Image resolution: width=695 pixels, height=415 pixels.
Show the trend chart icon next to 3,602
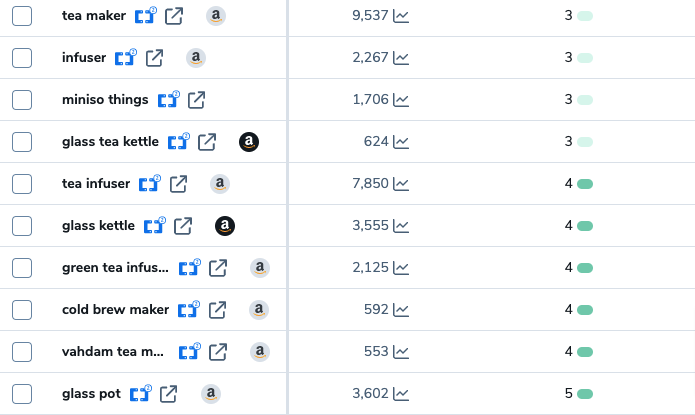click(x=401, y=394)
